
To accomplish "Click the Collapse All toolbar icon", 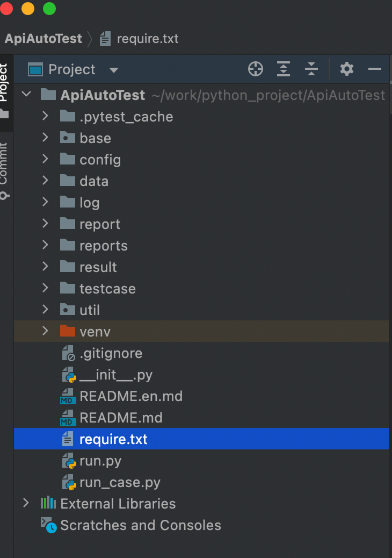I will coord(311,69).
